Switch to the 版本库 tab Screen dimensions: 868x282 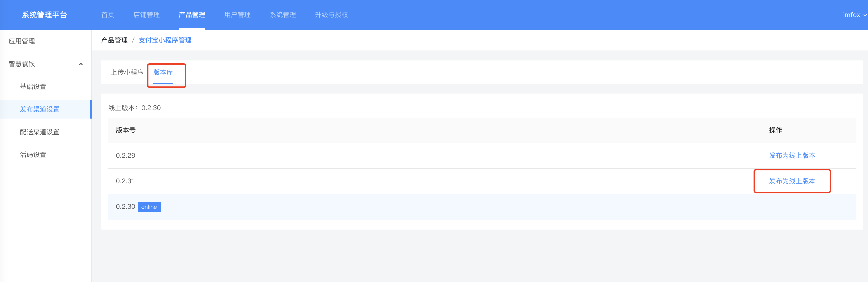163,72
